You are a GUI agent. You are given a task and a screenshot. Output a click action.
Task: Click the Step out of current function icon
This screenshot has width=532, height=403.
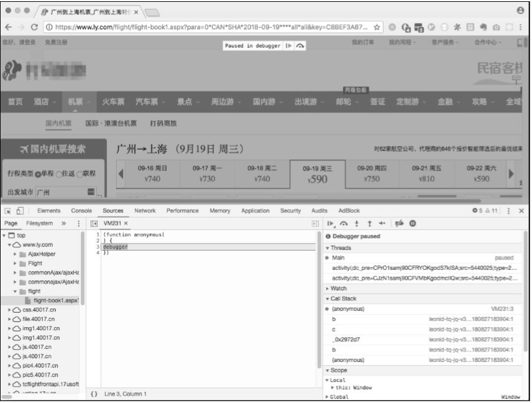click(370, 223)
